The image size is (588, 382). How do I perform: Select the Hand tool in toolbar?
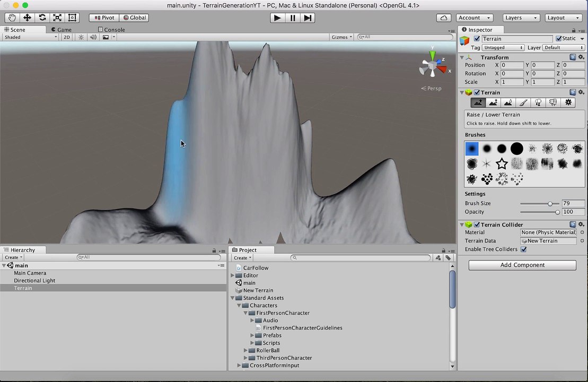[x=12, y=18]
